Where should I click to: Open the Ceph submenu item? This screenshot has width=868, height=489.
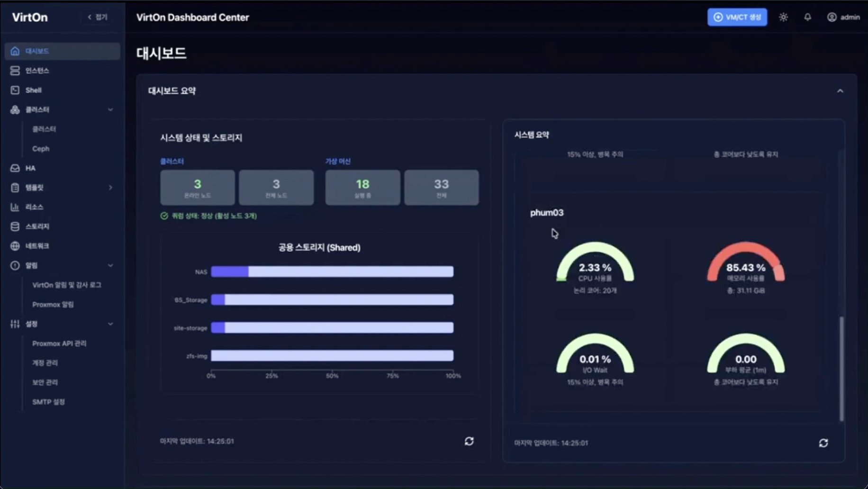[41, 149]
